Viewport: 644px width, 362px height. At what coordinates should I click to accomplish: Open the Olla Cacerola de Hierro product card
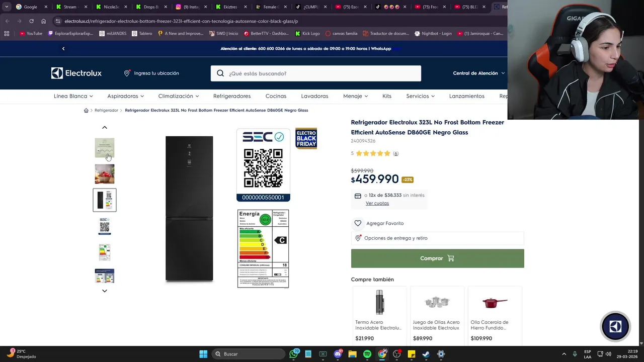pos(495,315)
